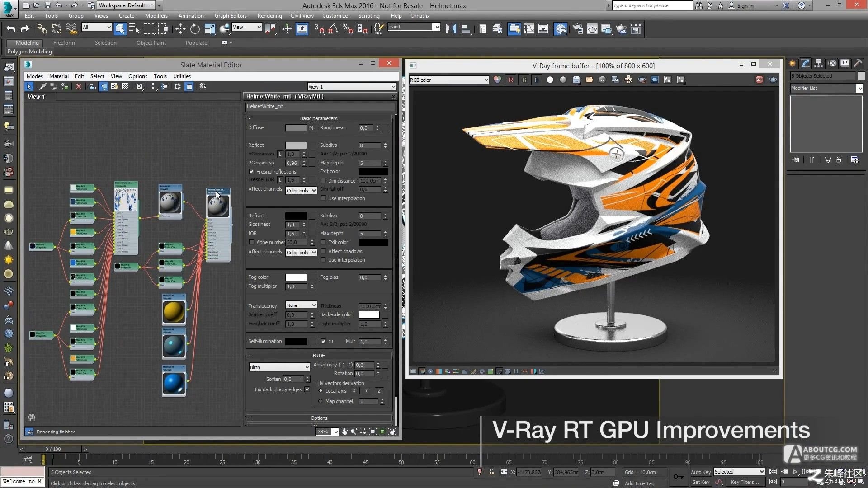Open refract Affect channels dropdown
This screenshot has height=488, width=868.
coord(301,253)
